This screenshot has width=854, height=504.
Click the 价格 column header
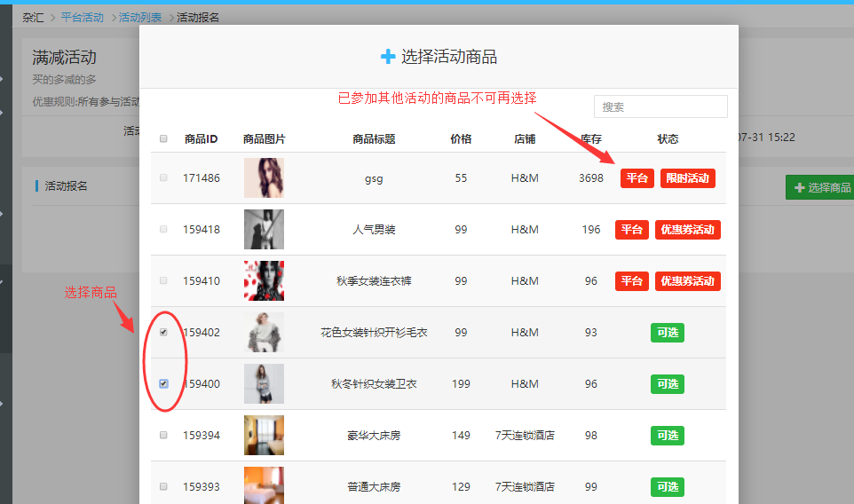(x=461, y=138)
